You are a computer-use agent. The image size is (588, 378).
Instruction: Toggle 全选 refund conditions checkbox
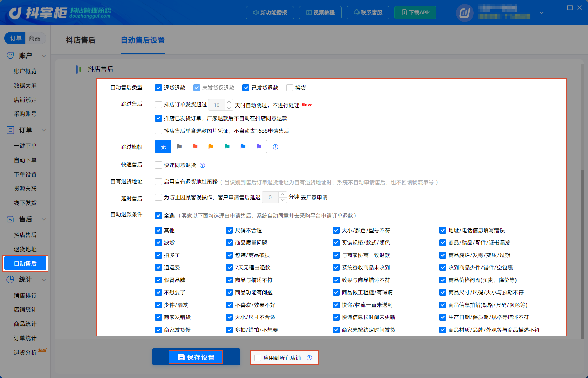(158, 215)
